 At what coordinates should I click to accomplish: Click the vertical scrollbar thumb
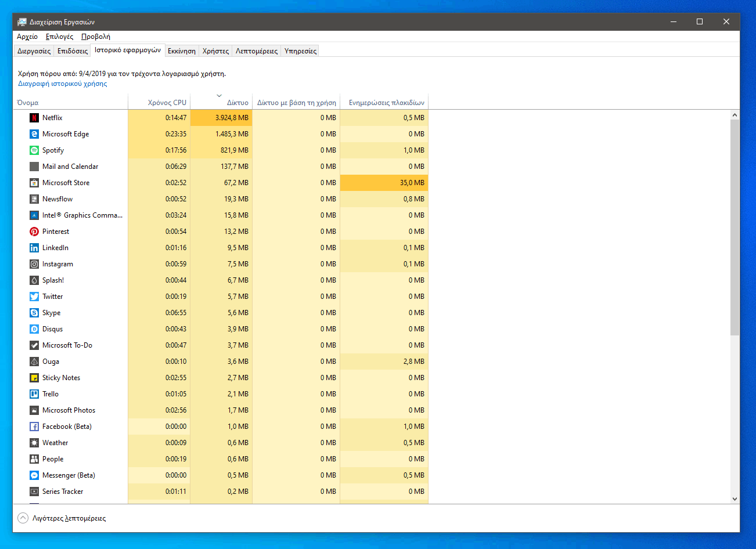(735, 227)
